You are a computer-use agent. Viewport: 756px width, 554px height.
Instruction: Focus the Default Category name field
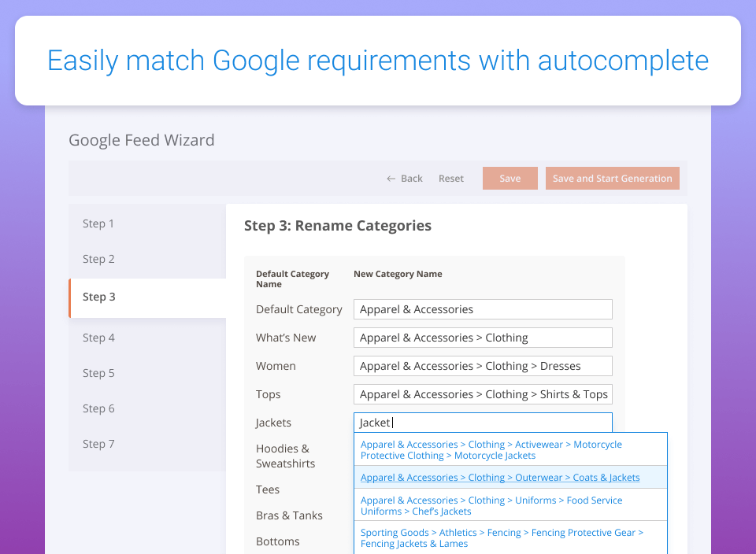point(483,309)
